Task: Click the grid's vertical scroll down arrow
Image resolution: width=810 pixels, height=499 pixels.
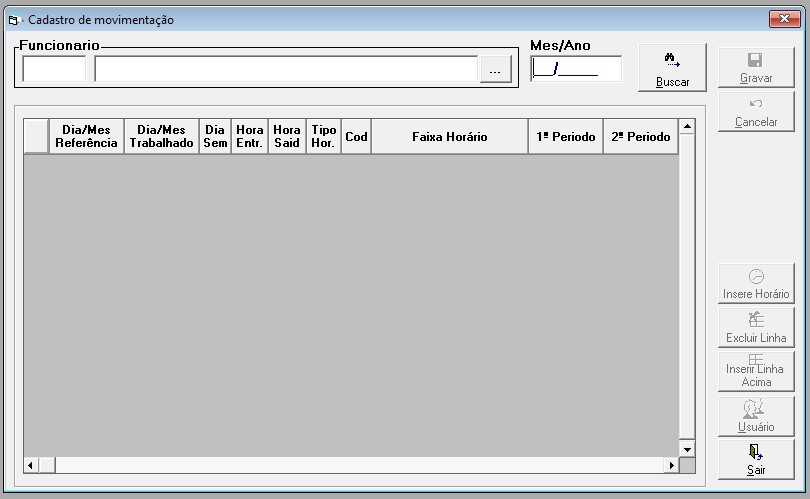Action: click(687, 449)
